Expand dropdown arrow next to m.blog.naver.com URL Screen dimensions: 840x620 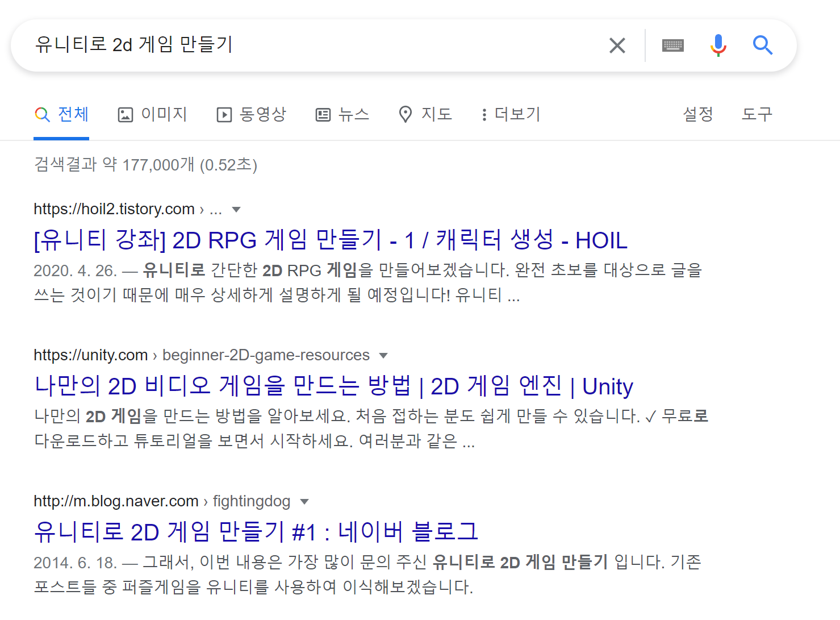[x=304, y=502]
